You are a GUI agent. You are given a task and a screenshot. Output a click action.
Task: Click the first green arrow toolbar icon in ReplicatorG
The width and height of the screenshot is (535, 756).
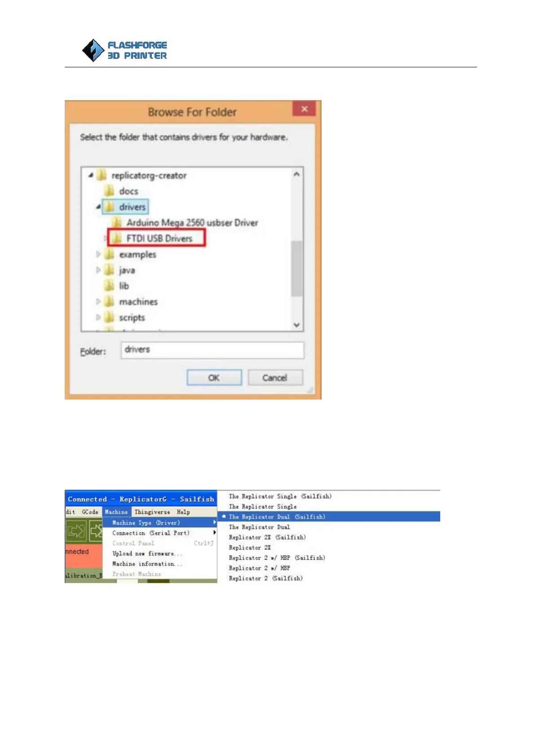point(76,531)
